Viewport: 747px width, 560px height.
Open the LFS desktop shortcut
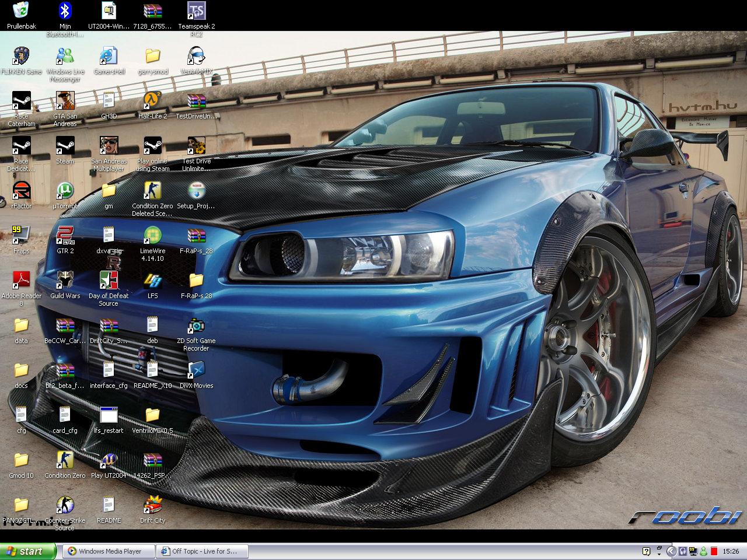pyautogui.click(x=153, y=285)
